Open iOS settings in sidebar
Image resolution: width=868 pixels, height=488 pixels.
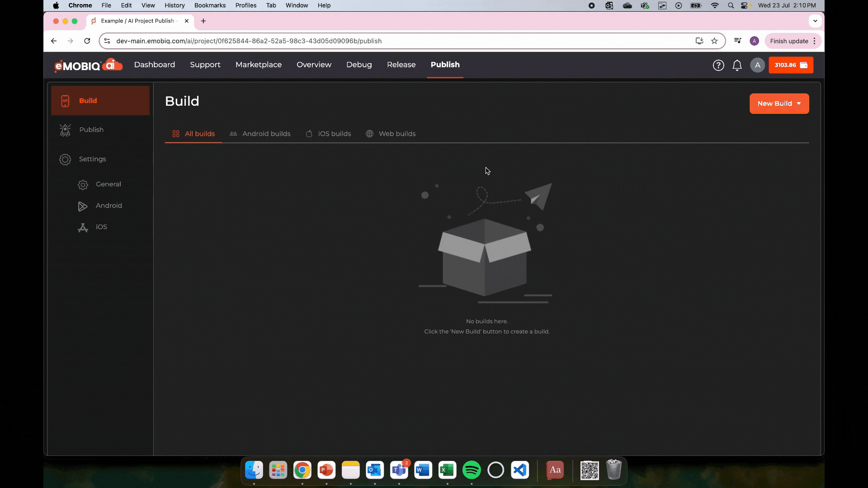[x=101, y=227]
